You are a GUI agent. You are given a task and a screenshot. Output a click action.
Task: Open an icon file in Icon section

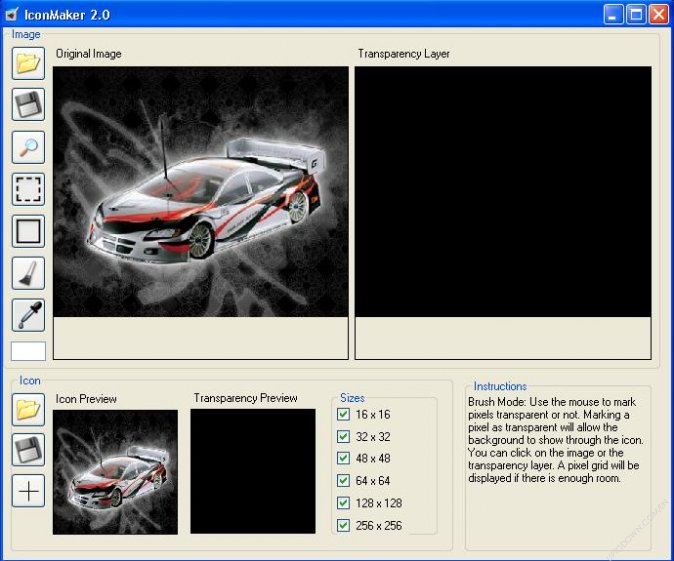pyautogui.click(x=28, y=408)
